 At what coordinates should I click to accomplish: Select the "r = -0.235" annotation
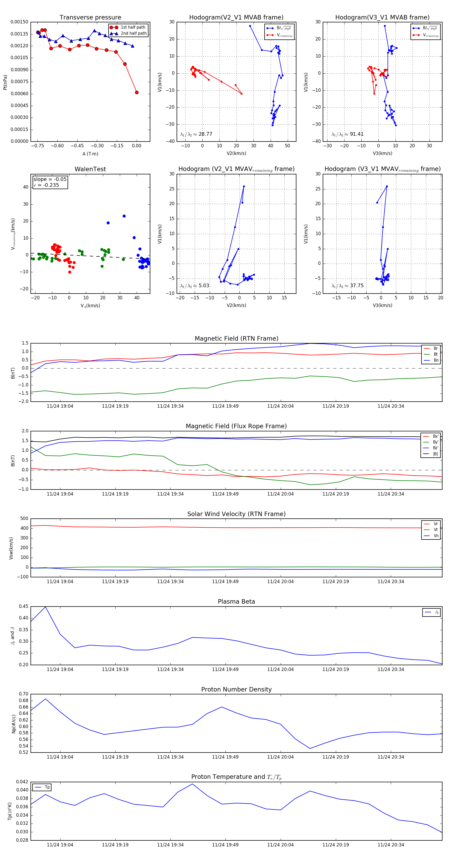point(47,185)
